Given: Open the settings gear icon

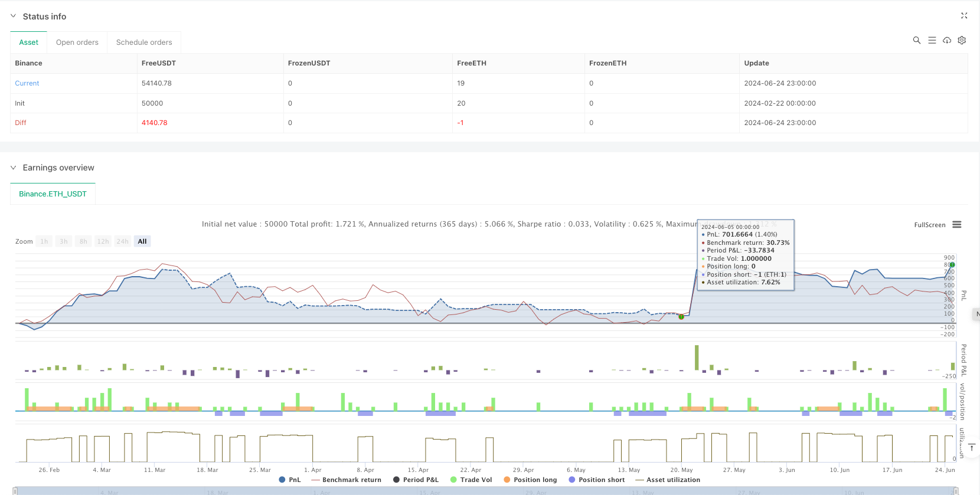Looking at the screenshot, I should click(962, 40).
